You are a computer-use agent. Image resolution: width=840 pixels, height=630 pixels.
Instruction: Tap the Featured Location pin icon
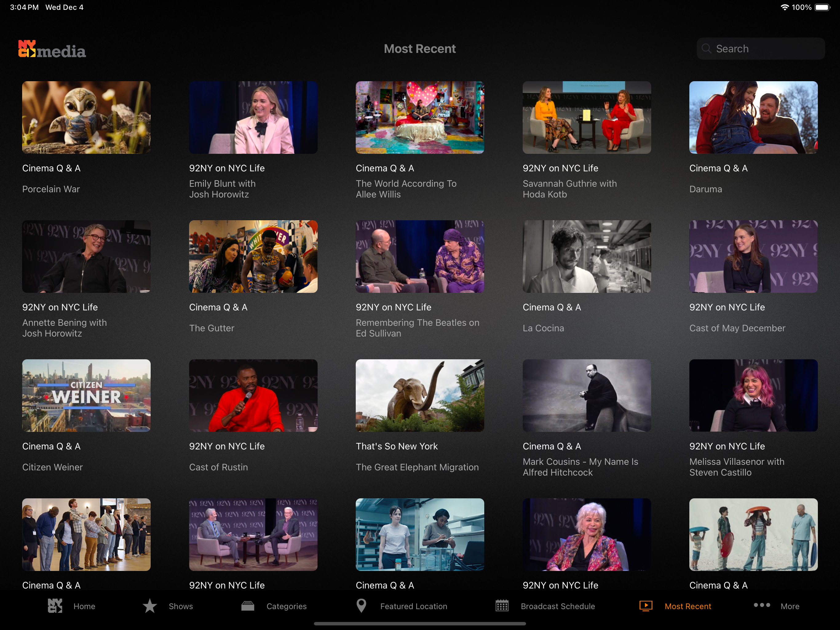point(362,606)
